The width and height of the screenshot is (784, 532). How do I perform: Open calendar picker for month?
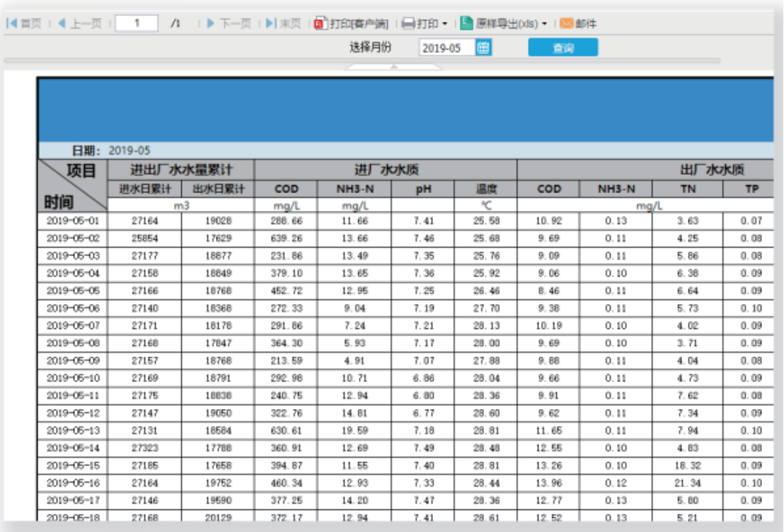(483, 47)
